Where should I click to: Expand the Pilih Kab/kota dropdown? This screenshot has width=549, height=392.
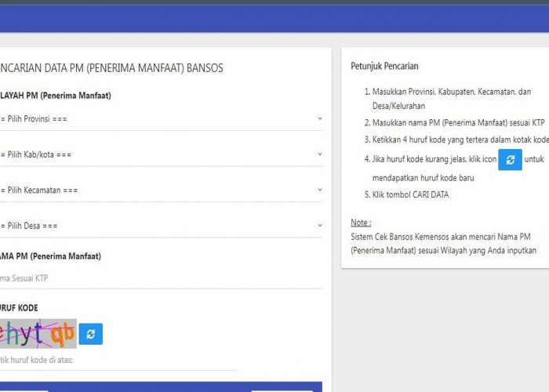pyautogui.click(x=161, y=154)
